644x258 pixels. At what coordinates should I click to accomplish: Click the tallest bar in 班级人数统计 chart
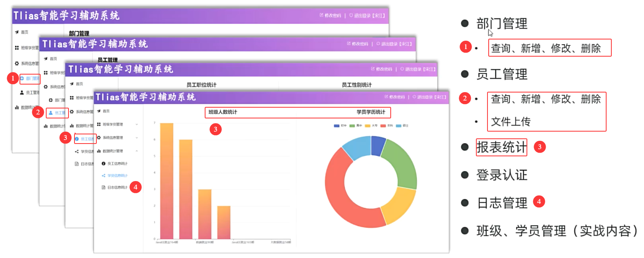click(166, 179)
